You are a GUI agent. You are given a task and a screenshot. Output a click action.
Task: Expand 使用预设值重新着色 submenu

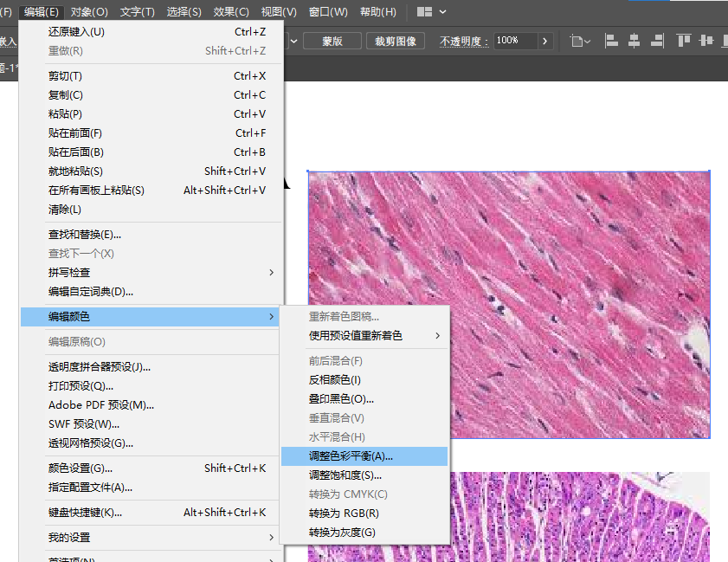pos(364,335)
